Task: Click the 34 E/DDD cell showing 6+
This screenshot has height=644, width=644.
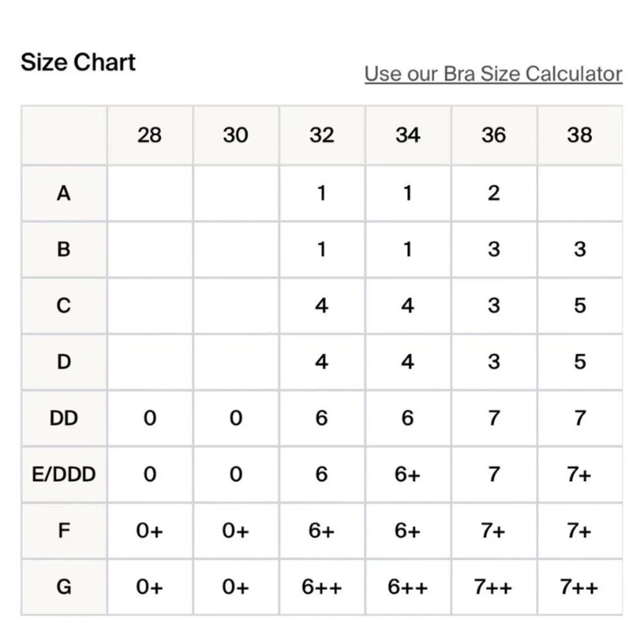Action: pyautogui.click(x=408, y=475)
